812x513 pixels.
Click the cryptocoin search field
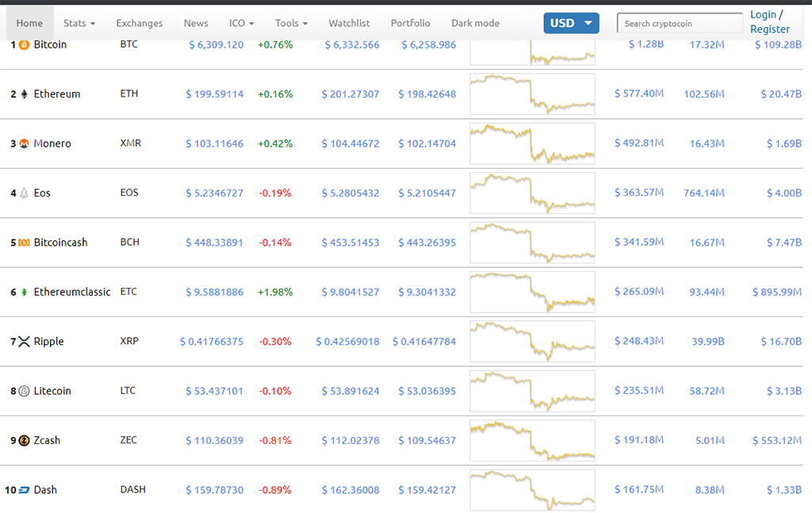(679, 23)
